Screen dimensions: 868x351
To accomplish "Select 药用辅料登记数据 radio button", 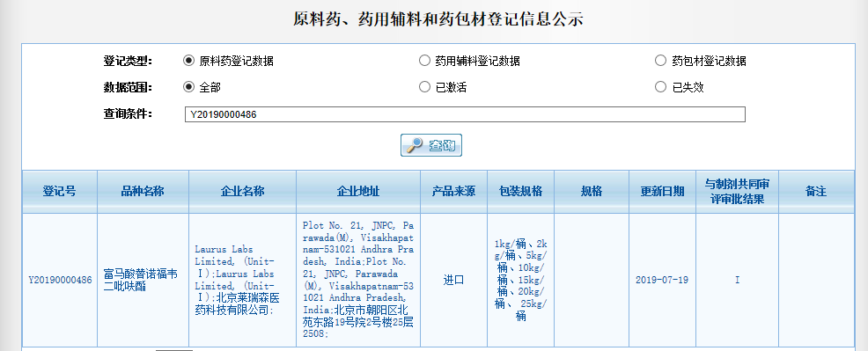I will (424, 61).
